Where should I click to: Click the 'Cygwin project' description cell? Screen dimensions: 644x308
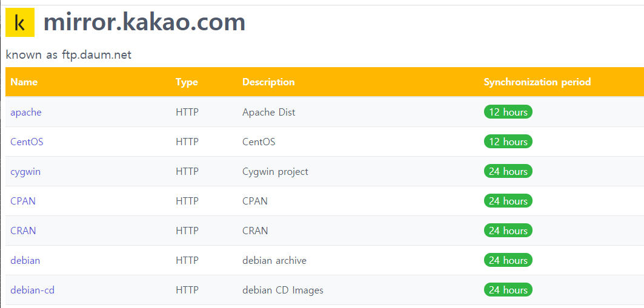tap(275, 171)
